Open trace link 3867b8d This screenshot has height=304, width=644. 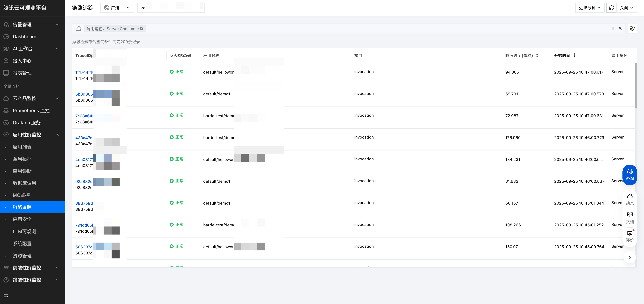84,203
